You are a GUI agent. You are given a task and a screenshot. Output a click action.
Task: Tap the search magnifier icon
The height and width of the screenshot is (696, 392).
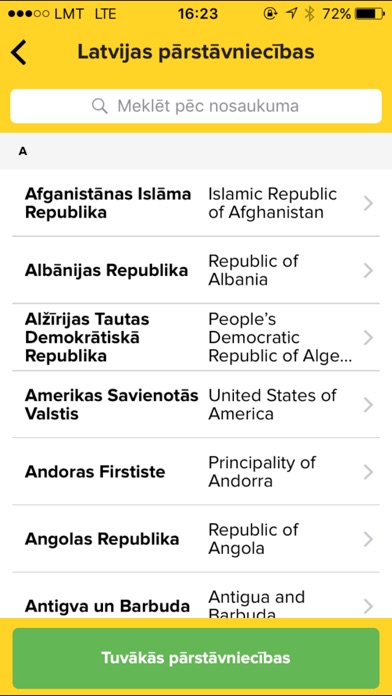point(100,106)
